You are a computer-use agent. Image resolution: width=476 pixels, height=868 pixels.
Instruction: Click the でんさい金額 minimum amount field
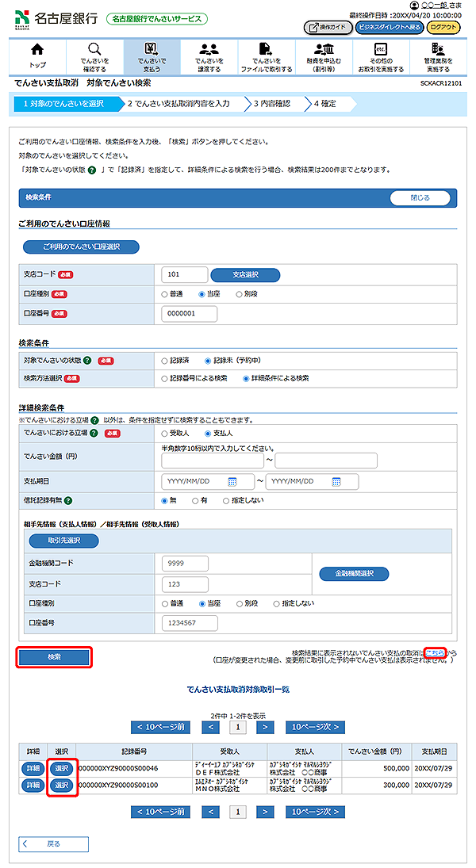212,461
